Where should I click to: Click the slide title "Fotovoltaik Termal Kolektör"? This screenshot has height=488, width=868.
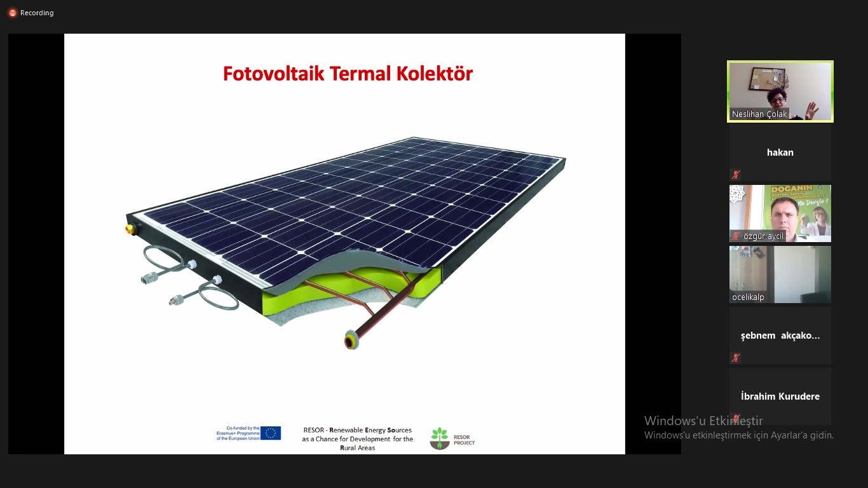pyautogui.click(x=347, y=74)
